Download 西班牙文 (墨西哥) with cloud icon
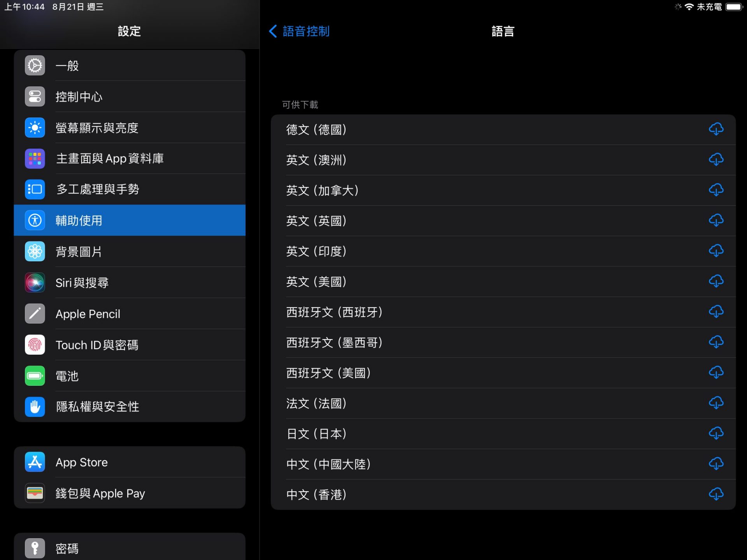The height and width of the screenshot is (560, 747). click(x=715, y=342)
